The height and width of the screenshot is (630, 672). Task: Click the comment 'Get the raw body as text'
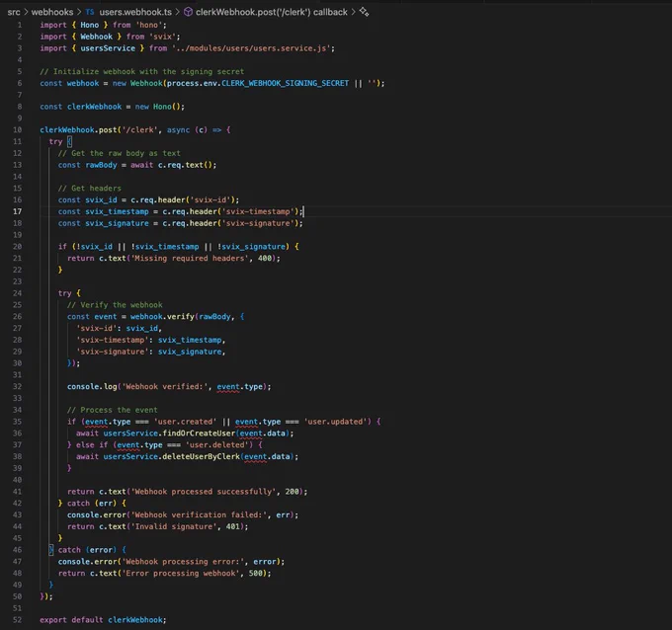point(120,153)
